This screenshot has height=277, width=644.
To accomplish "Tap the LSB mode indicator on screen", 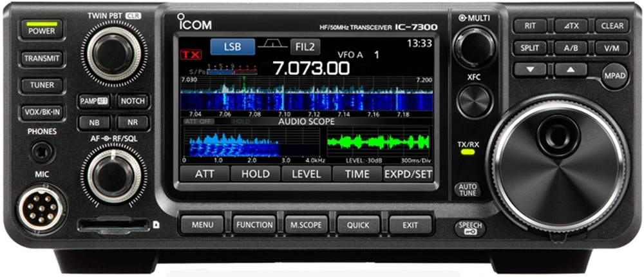I will (x=232, y=47).
